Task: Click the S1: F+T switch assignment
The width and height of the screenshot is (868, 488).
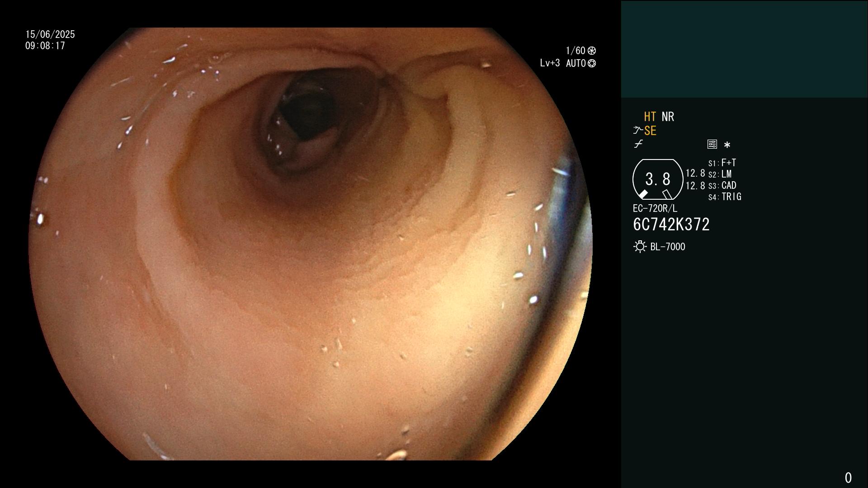Action: coord(722,163)
